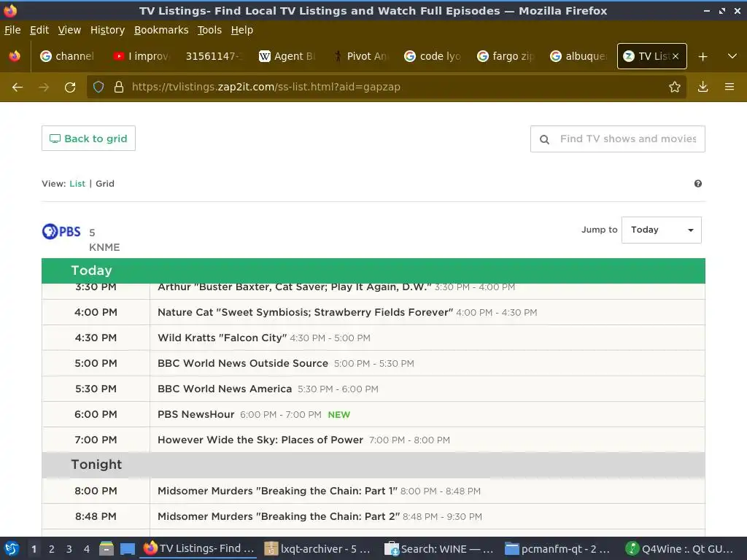Open Midsomer Murders Part 1 listing
This screenshot has height=560, width=747.
tap(278, 491)
